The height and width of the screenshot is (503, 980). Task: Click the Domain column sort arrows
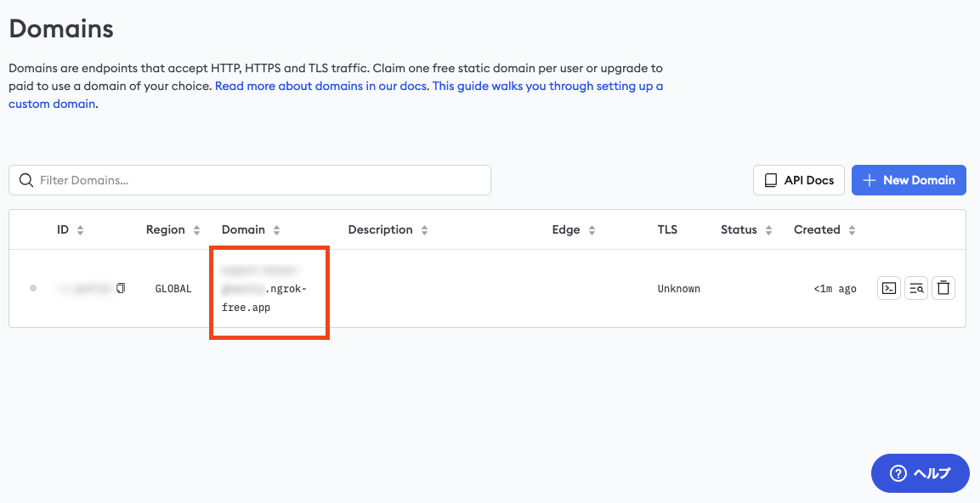[x=275, y=229]
